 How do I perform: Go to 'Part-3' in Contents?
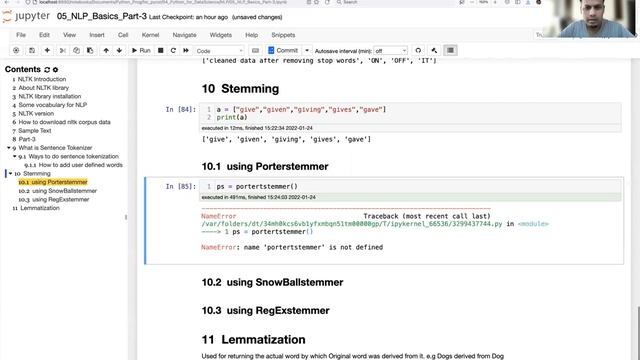pyautogui.click(x=27, y=139)
